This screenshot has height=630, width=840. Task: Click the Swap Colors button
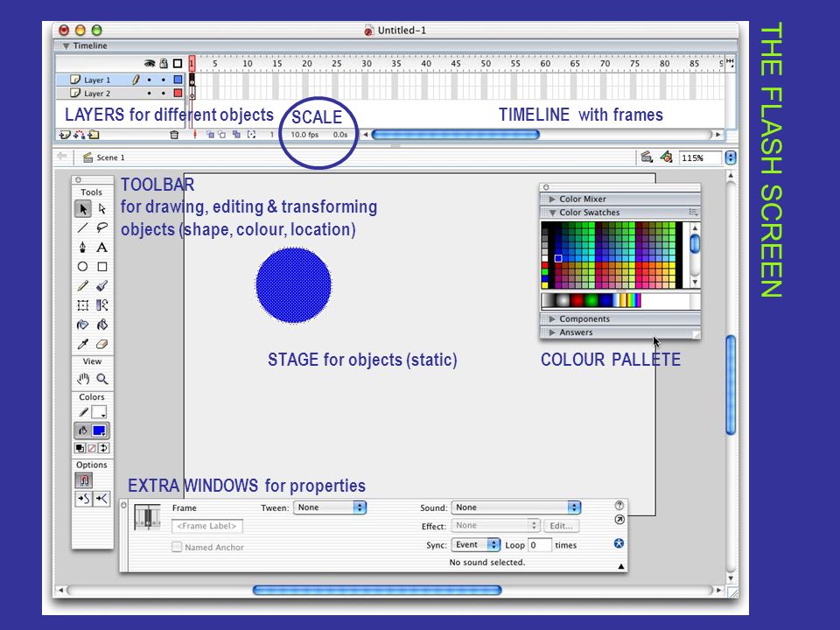[104, 448]
